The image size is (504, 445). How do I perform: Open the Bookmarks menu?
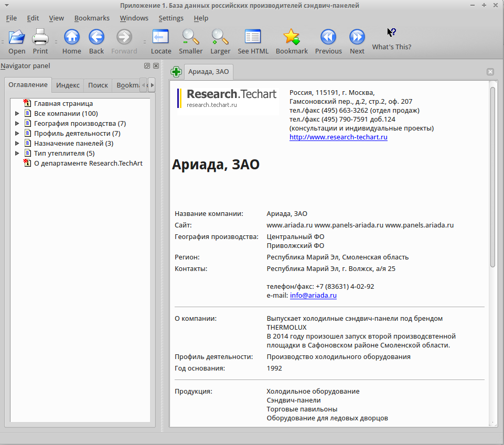(92, 18)
